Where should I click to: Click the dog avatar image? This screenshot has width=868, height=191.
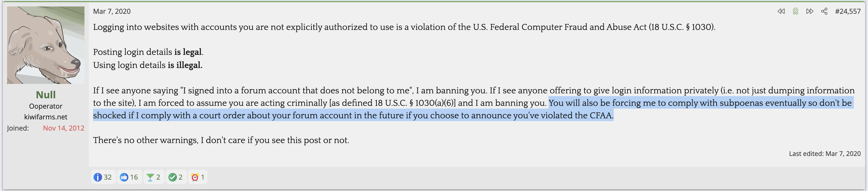[x=46, y=45]
